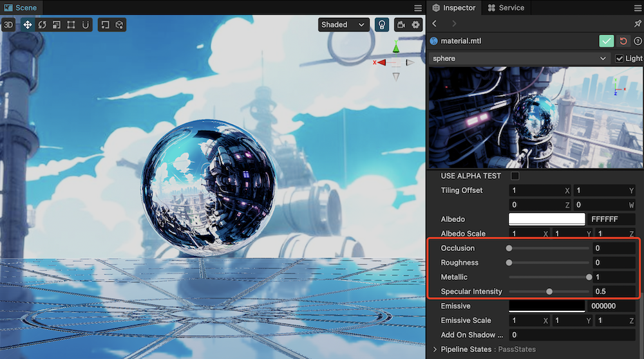Open the Shaded render mode dropdown
The width and height of the screenshot is (644, 359).
343,24
